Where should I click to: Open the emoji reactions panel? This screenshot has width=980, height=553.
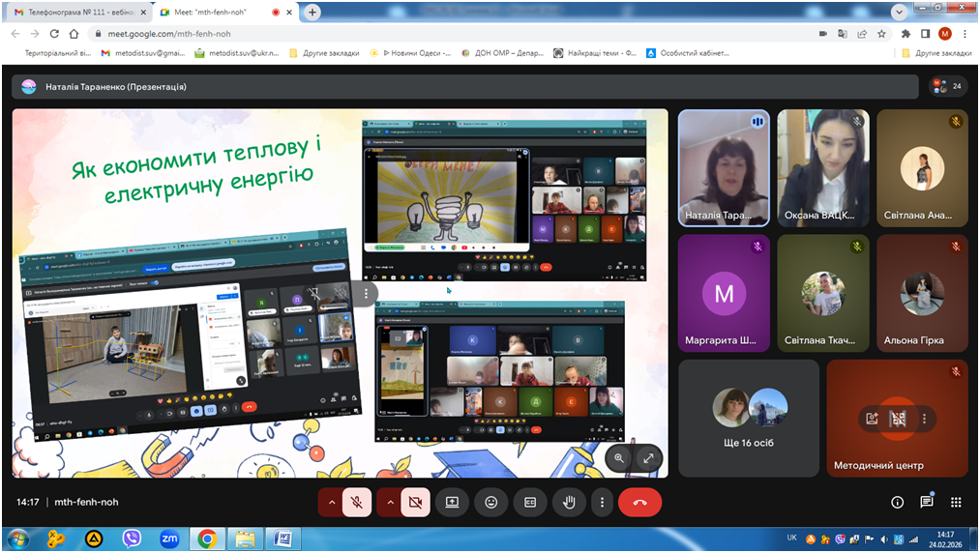point(491,503)
